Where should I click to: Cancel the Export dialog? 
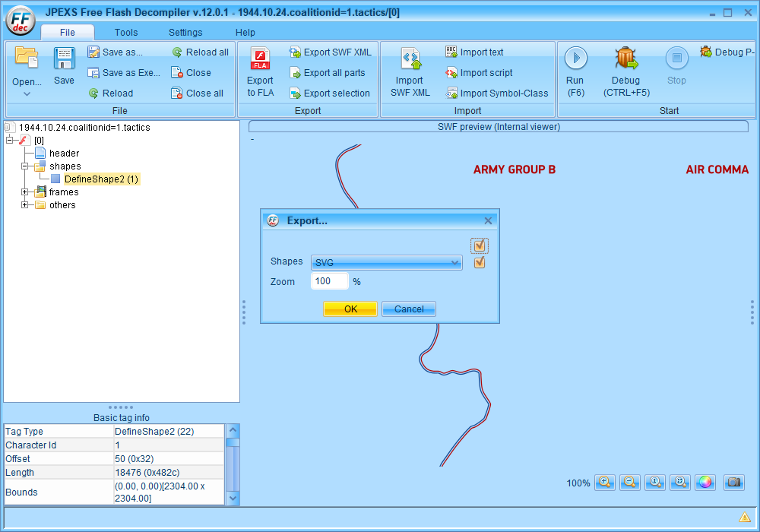tap(409, 309)
